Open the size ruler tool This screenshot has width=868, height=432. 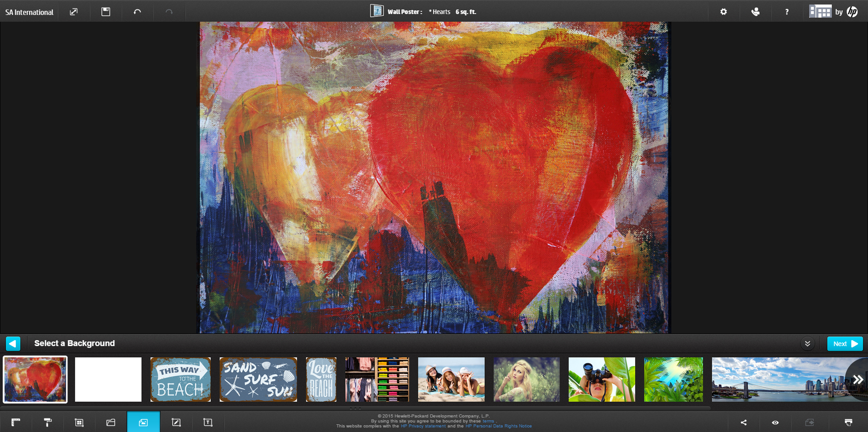(16, 422)
